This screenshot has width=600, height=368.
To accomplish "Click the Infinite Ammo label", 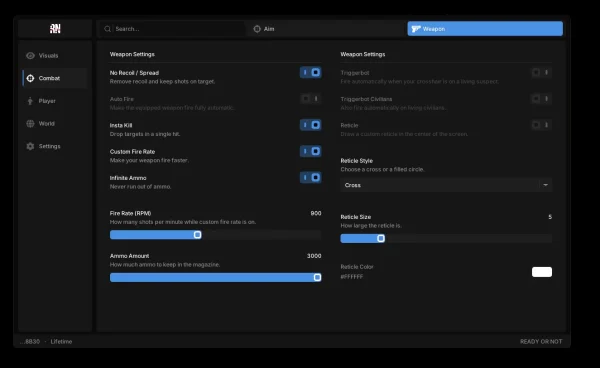I will click(x=128, y=178).
